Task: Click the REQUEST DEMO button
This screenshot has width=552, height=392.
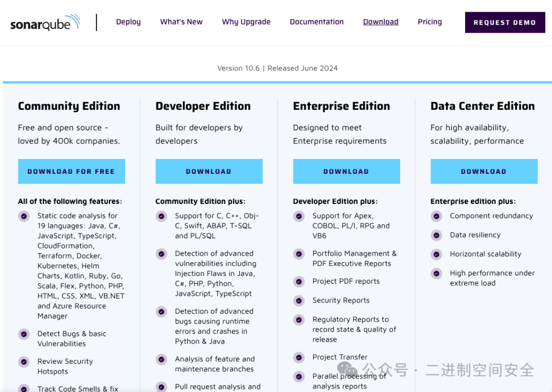Action: [x=505, y=22]
